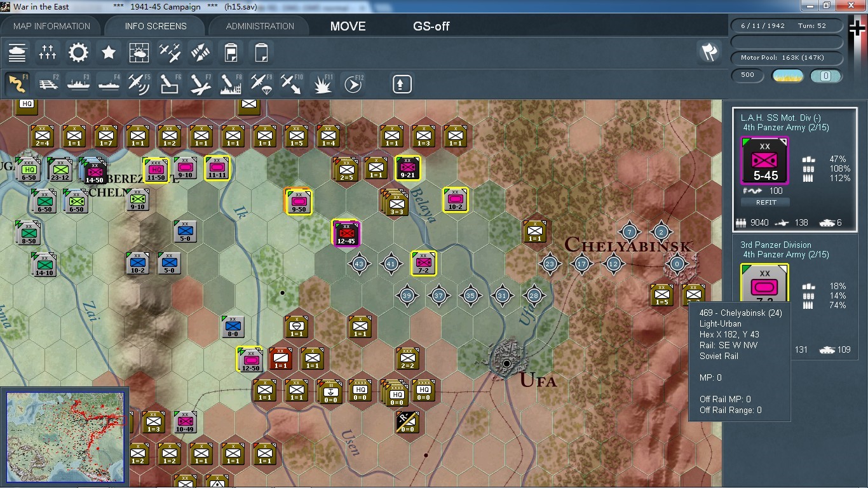Image resolution: width=868 pixels, height=488 pixels.
Task: Click the movement path hex marked 43
Action: point(359,264)
